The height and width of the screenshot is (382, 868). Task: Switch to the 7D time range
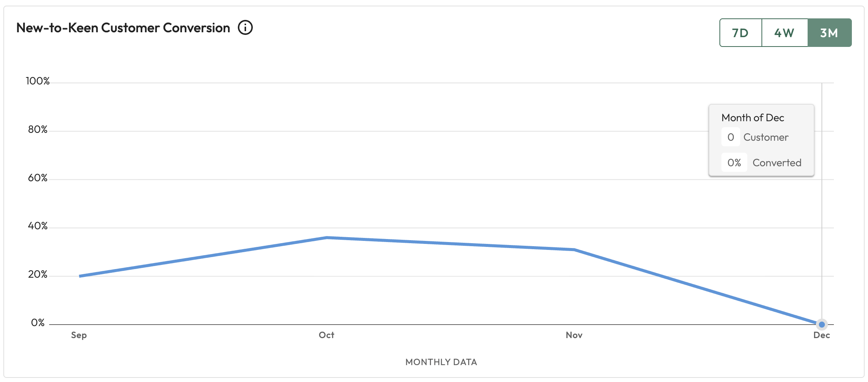[x=740, y=33]
